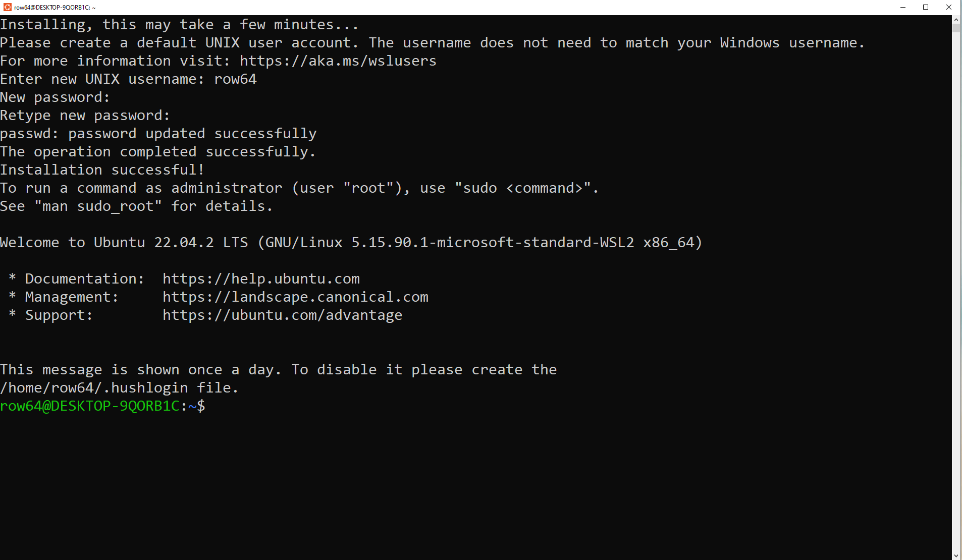The width and height of the screenshot is (962, 560).
Task: Click the /home/row64/.hushlogin file path text
Action: [x=94, y=388]
